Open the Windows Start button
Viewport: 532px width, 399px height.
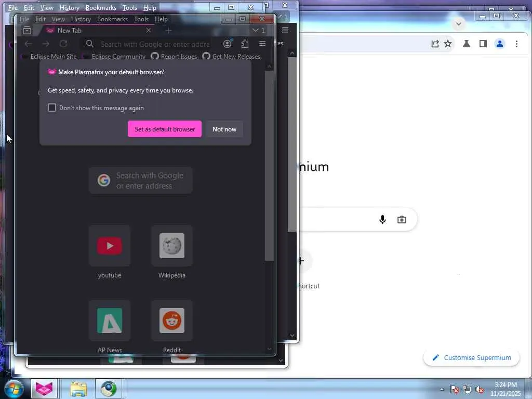(14, 389)
